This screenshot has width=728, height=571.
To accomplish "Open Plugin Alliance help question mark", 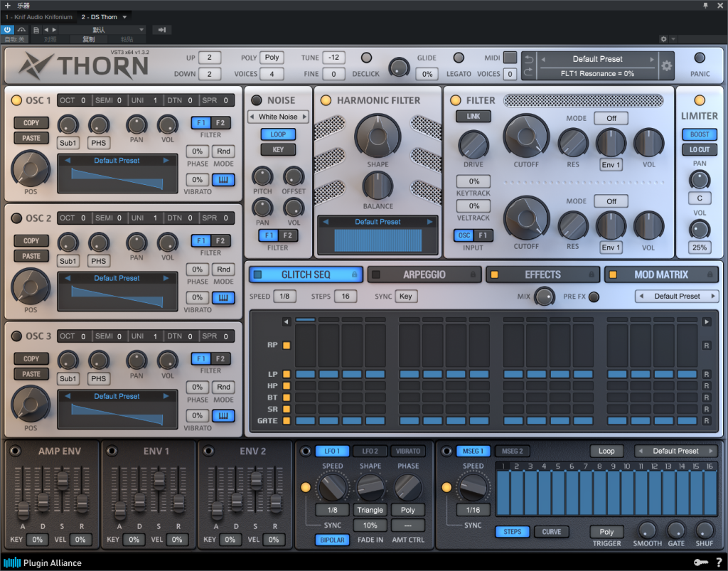I will point(719,562).
